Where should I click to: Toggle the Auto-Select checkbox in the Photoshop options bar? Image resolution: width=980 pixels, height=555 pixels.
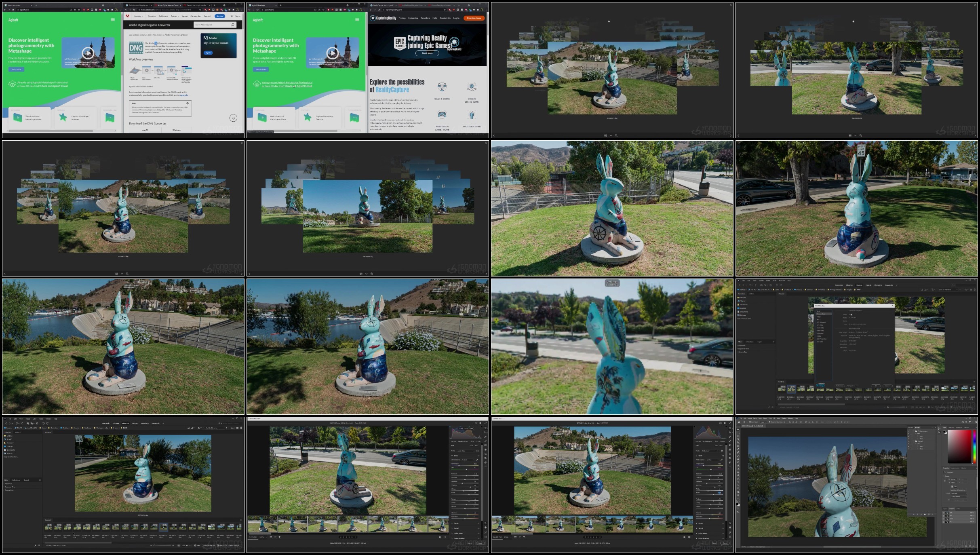point(750,422)
